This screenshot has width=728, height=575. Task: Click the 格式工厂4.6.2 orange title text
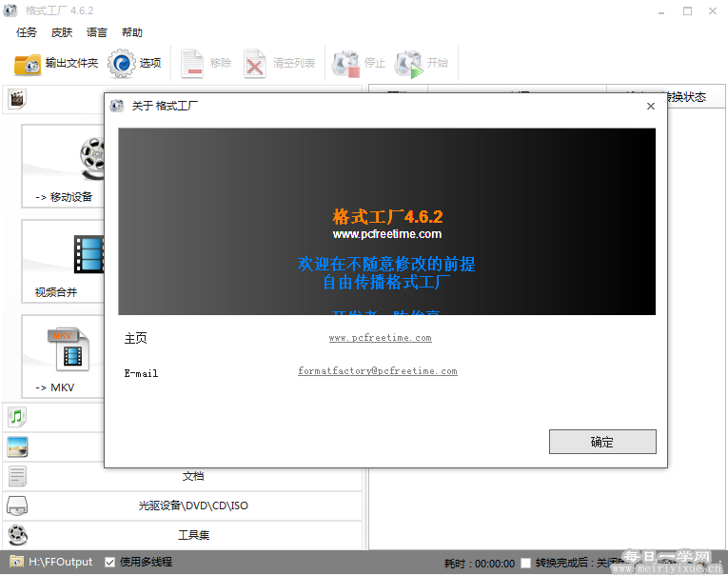[387, 216]
